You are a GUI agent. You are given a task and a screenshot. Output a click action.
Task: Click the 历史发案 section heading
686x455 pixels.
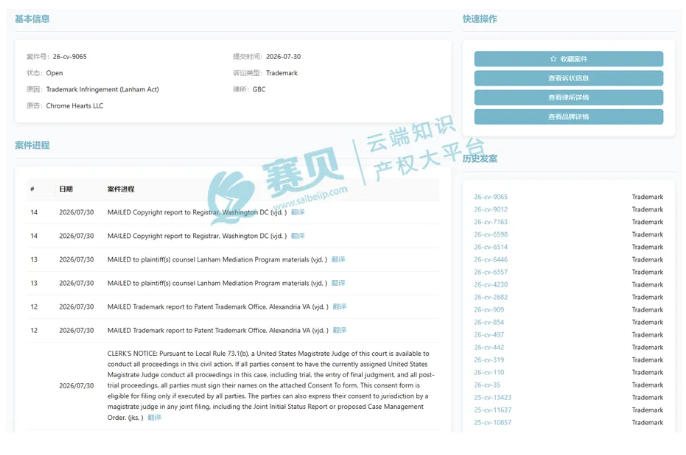pos(480,158)
